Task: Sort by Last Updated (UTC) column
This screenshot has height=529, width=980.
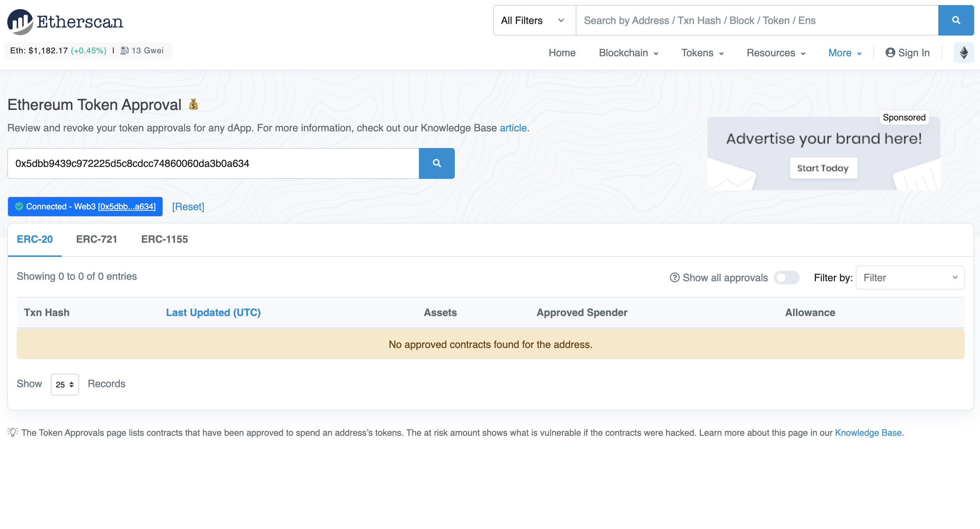Action: point(213,313)
